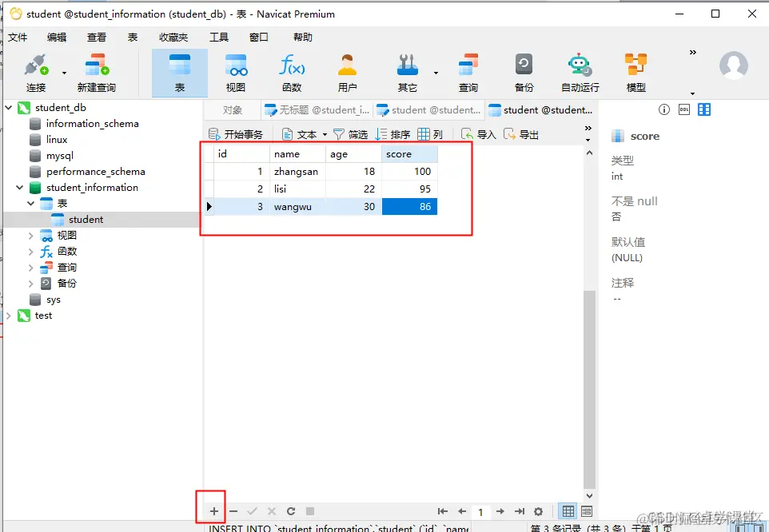769x532 pixels.
Task: Open the 自动运行 automation toolbar button
Action: pyautogui.click(x=580, y=73)
